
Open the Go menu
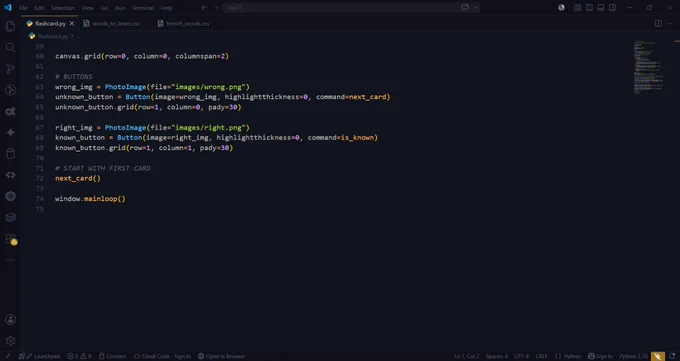[x=104, y=8]
